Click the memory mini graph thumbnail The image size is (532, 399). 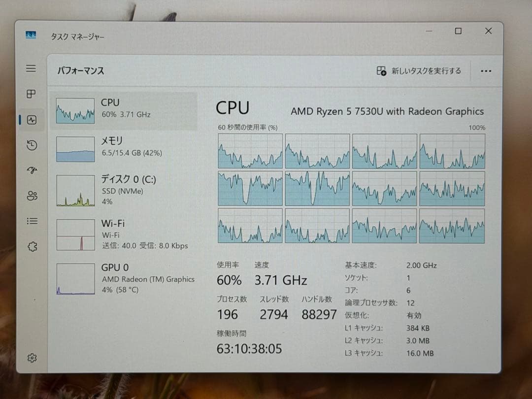tap(75, 149)
